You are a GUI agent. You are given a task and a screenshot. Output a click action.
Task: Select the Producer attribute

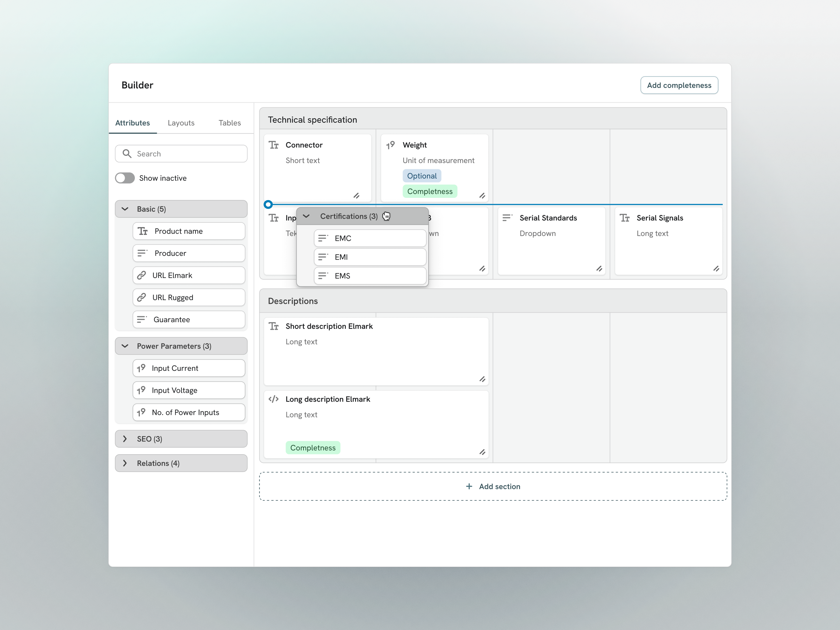pos(189,253)
